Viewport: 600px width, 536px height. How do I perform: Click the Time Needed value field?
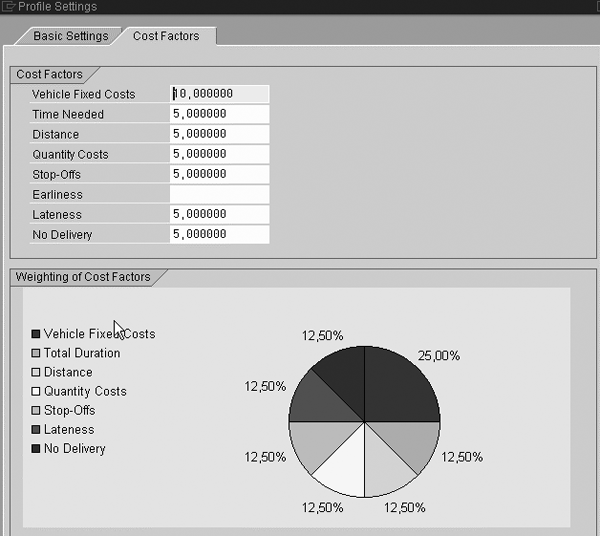[x=219, y=114]
